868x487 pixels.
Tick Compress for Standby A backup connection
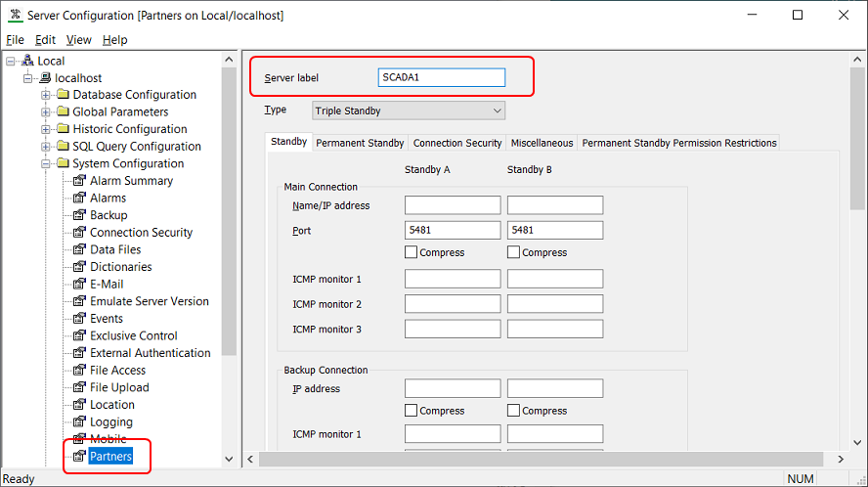[412, 411]
